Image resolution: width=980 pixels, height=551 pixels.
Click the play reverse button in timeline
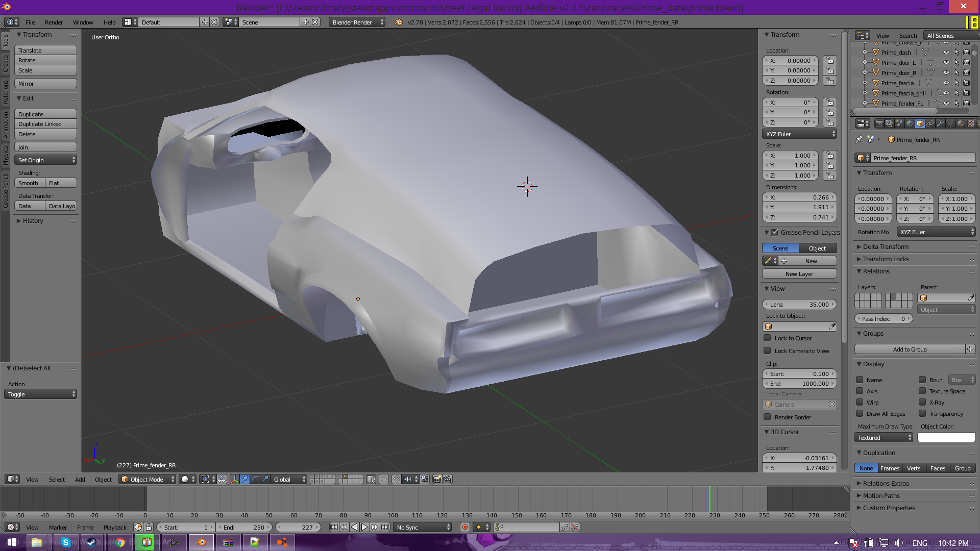(354, 527)
